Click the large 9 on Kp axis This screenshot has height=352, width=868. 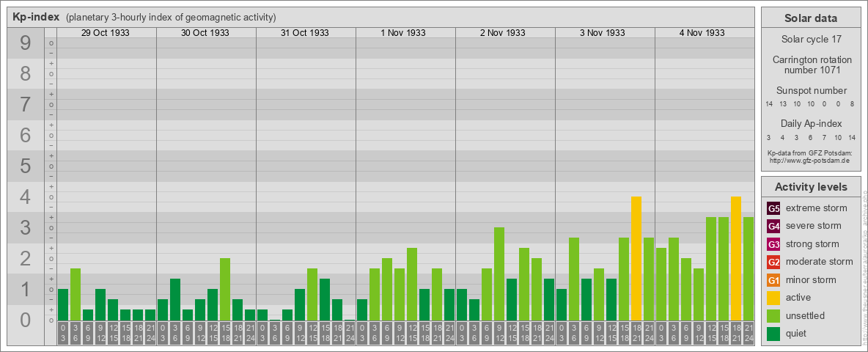25,43
